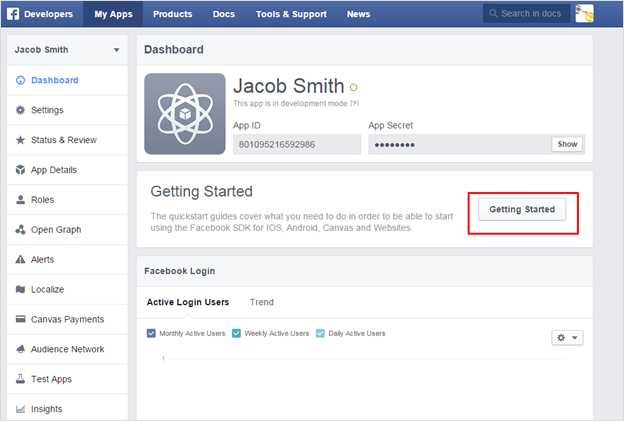Uncheck Weekly Active Users checkbox
624x421 pixels.
(236, 333)
